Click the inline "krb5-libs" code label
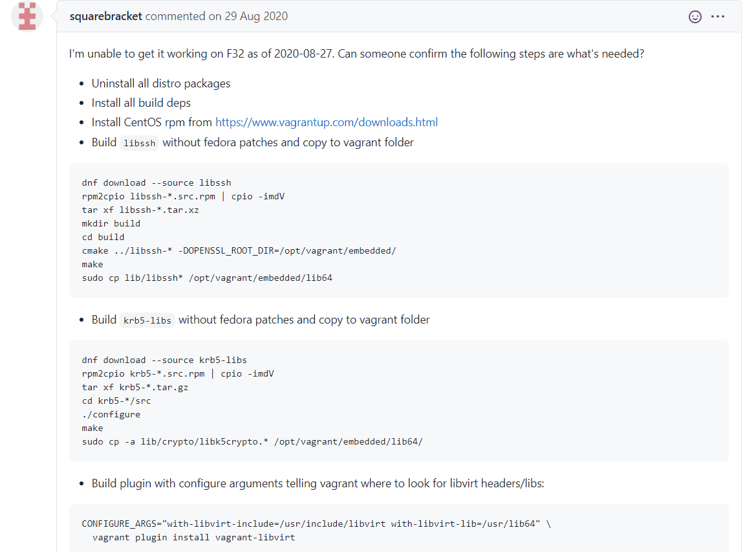The width and height of the screenshot is (756, 552). click(x=147, y=320)
